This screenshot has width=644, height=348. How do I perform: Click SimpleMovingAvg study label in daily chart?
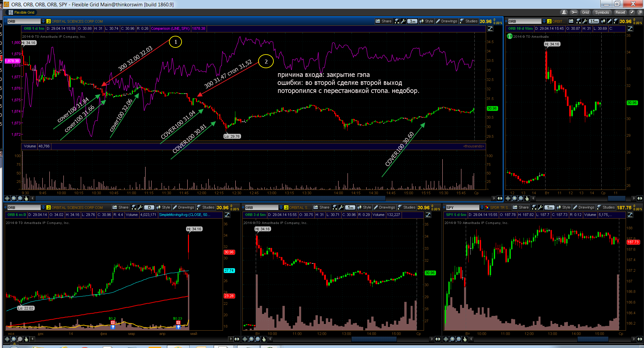tap(184, 215)
